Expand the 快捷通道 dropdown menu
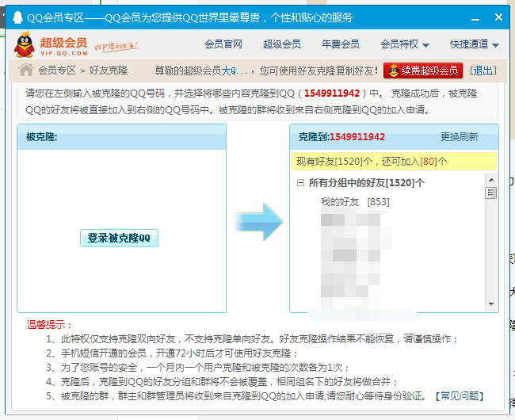 tap(475, 44)
